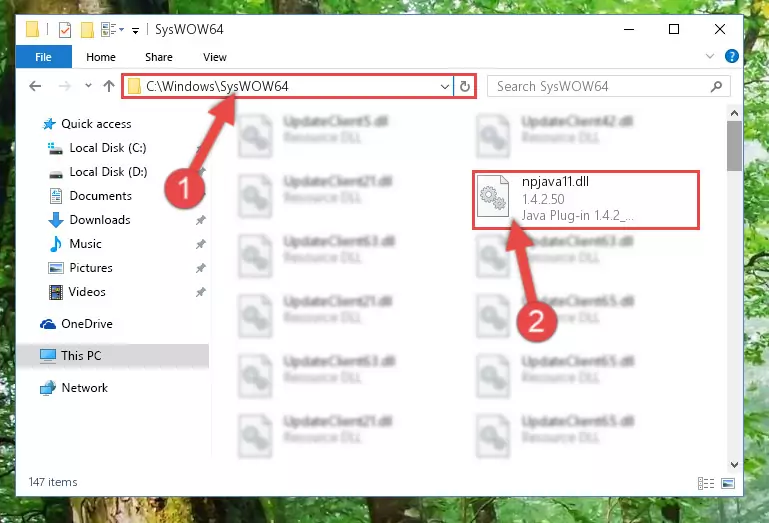This screenshot has height=523, width=769.
Task: Go back with the Back arrow
Action: (x=35, y=86)
